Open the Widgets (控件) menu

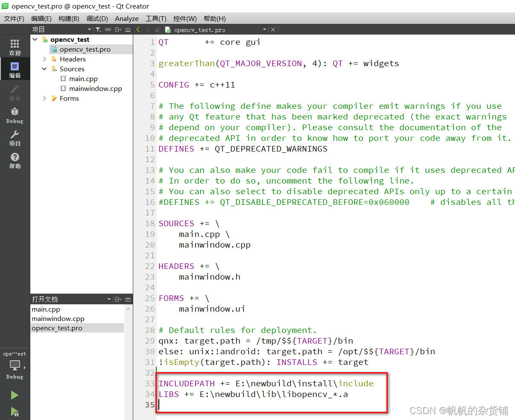click(185, 18)
